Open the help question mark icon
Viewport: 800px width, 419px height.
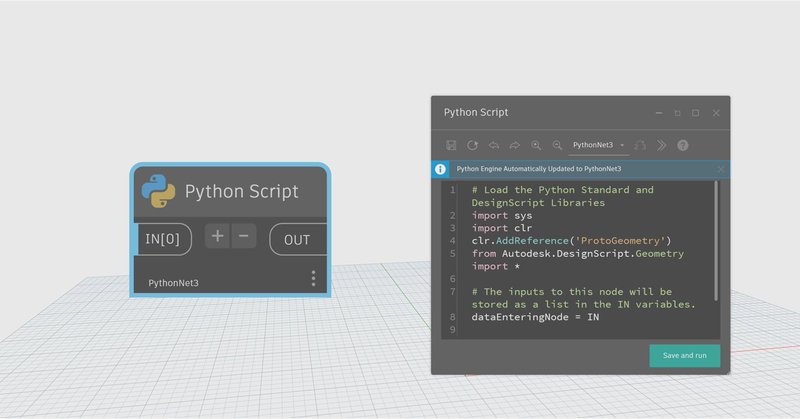683,145
